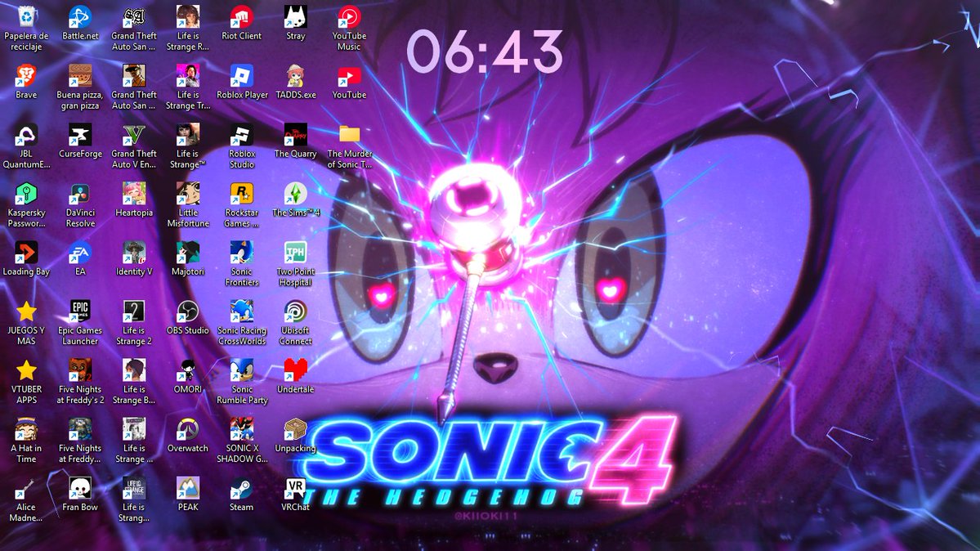Viewport: 980px width, 551px height.
Task: Open the JBL QuantumE... application icon
Action: (x=25, y=135)
